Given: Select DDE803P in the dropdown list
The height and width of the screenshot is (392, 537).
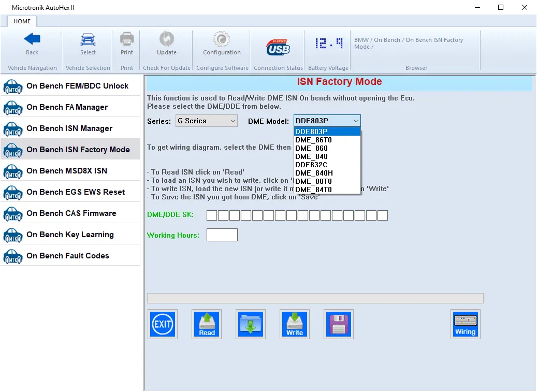Looking at the screenshot, I should pyautogui.click(x=327, y=132).
